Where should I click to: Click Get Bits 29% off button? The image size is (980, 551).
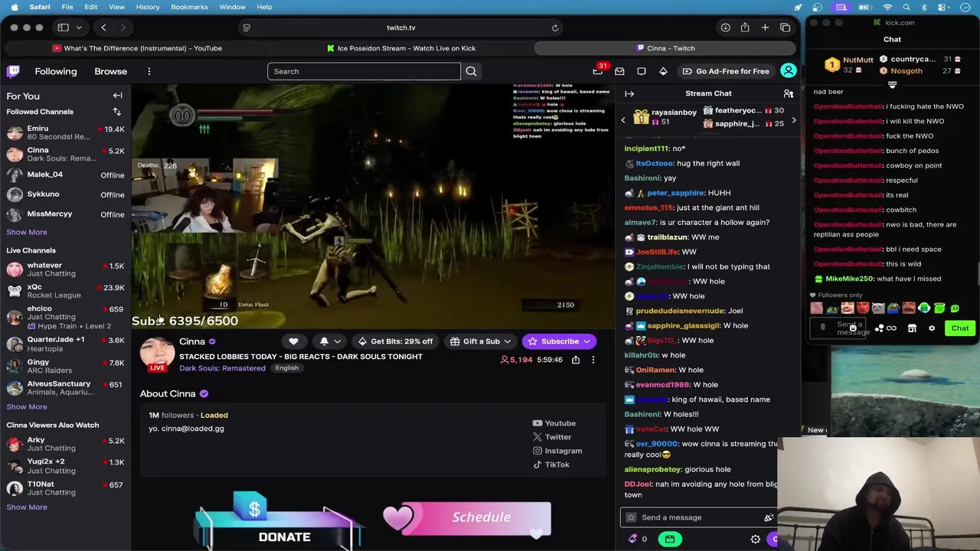(395, 341)
